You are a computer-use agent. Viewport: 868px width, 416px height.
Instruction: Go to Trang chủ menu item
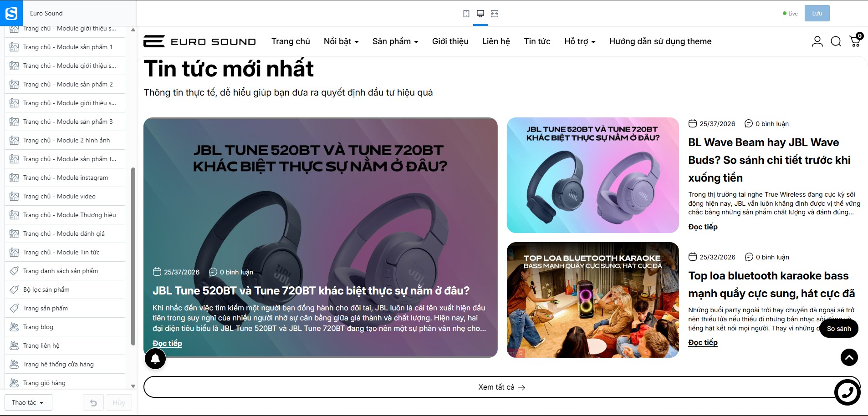[x=291, y=41]
